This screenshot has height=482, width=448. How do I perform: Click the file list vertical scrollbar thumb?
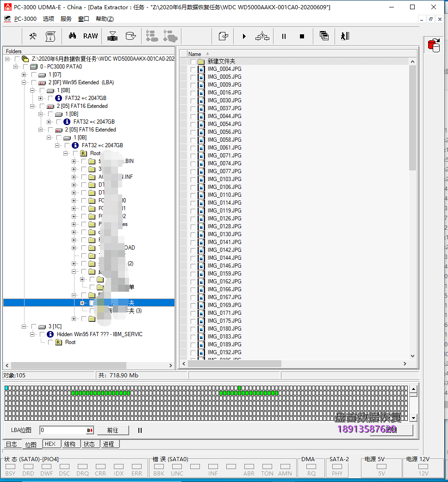[x=412, y=118]
